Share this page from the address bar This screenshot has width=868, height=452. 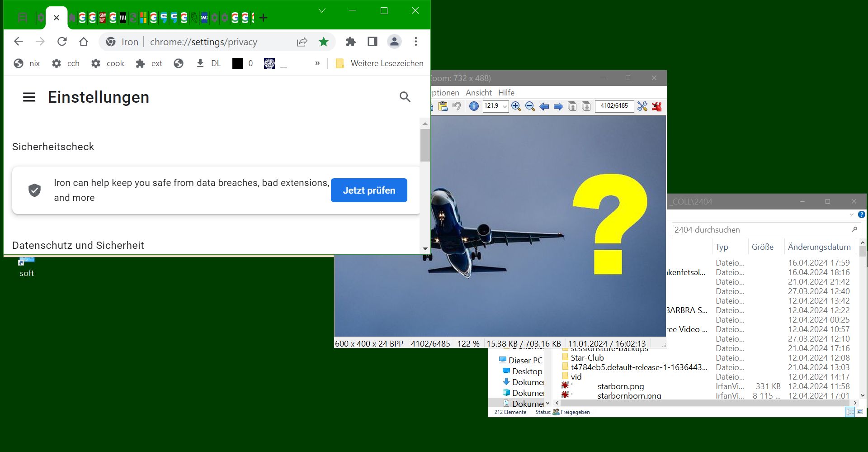(x=302, y=42)
